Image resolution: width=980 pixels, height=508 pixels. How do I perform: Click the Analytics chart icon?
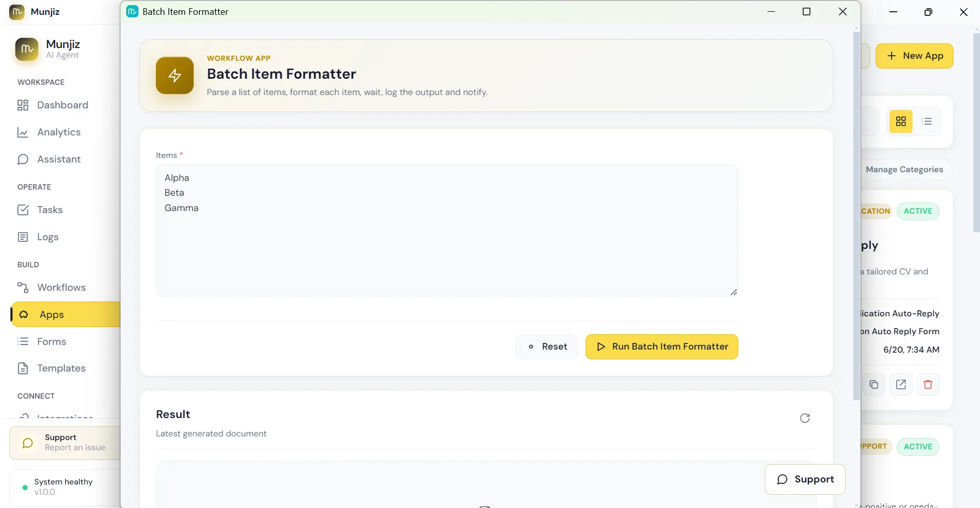23,132
